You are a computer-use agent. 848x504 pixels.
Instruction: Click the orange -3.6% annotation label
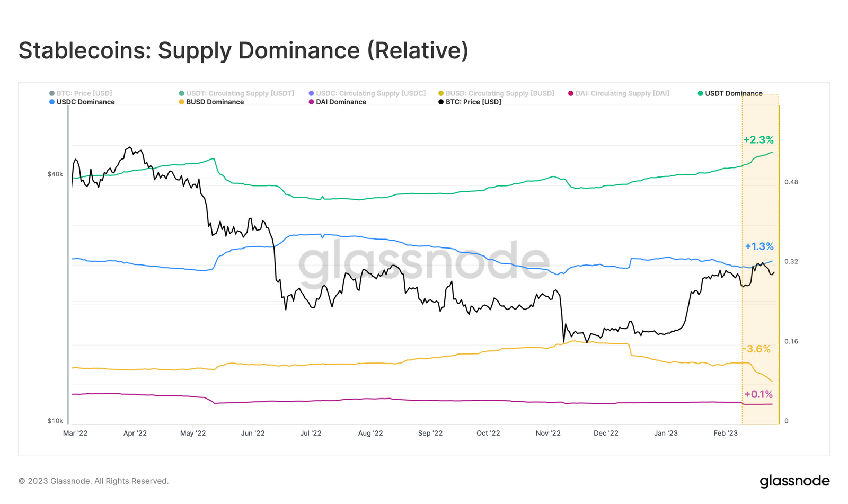click(757, 349)
